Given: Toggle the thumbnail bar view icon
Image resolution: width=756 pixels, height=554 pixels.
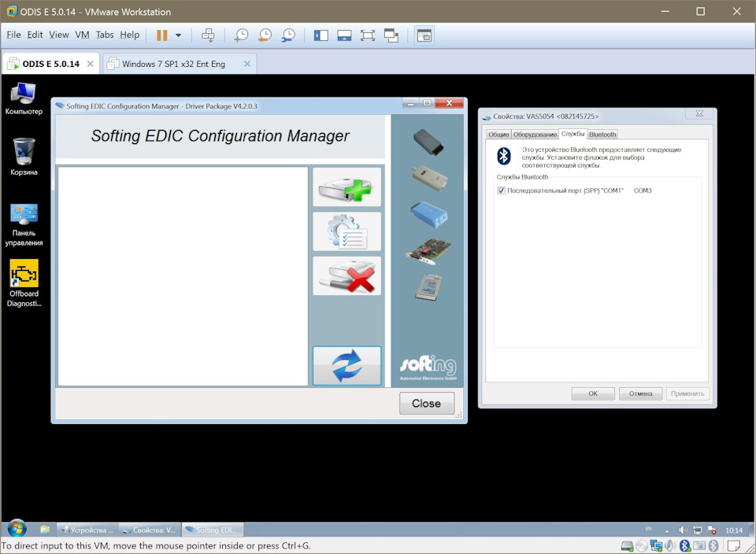Looking at the screenshot, I should tap(344, 35).
